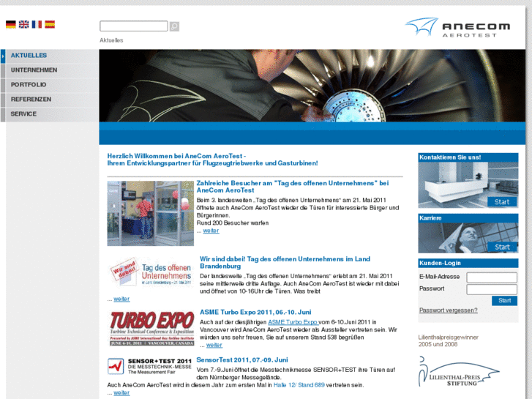
Task: Focus the search text field
Action: (134, 26)
